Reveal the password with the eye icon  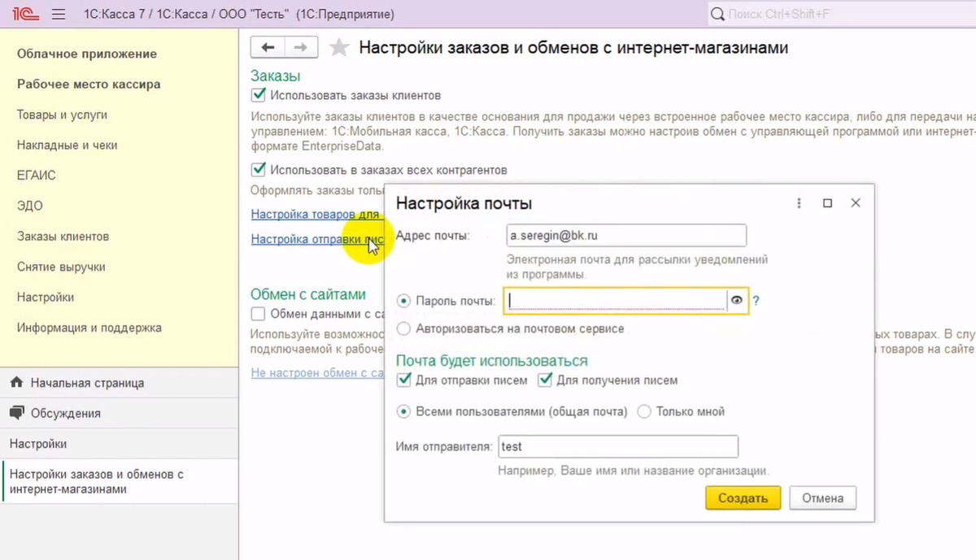737,300
